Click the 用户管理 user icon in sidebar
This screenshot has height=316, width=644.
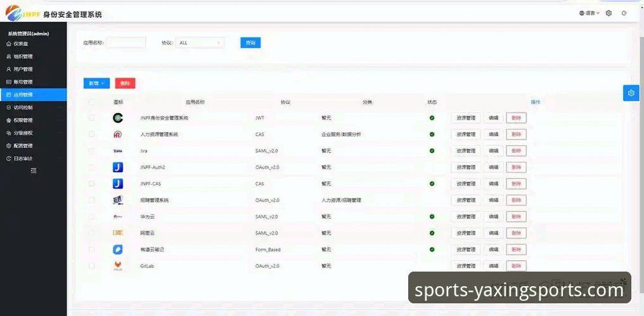pos(9,69)
